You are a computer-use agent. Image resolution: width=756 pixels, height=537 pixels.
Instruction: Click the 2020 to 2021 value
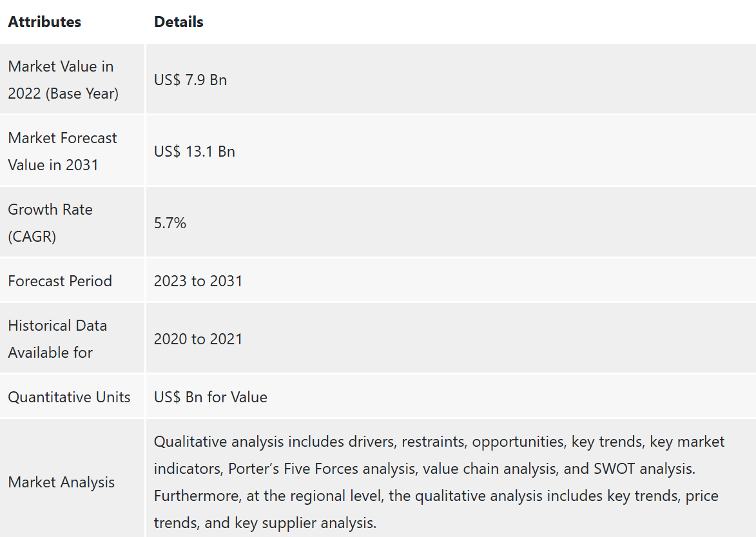198,339
